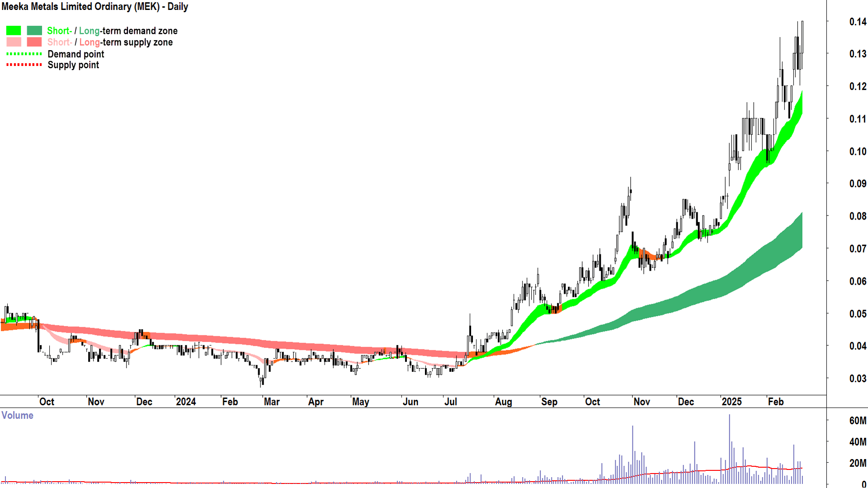Click the Meeka Metals chart title
Image resolution: width=868 pixels, height=488 pixels.
[x=95, y=7]
